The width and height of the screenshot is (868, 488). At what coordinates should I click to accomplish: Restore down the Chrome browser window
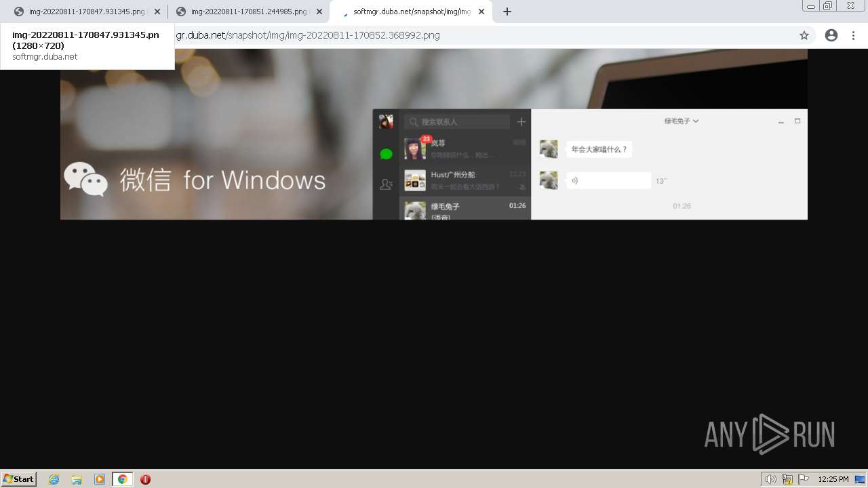click(x=828, y=5)
